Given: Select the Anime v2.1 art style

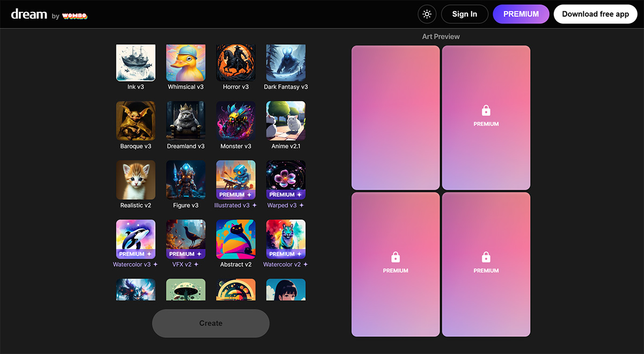Looking at the screenshot, I should point(286,120).
